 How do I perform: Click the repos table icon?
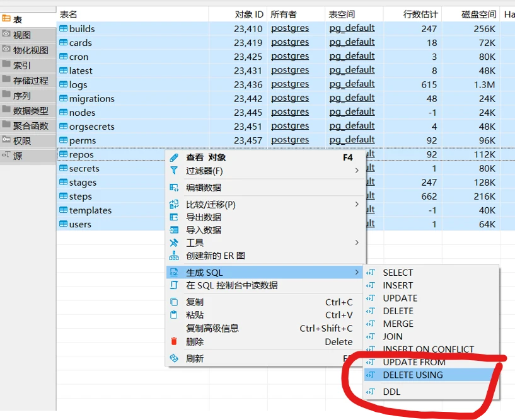click(x=63, y=154)
